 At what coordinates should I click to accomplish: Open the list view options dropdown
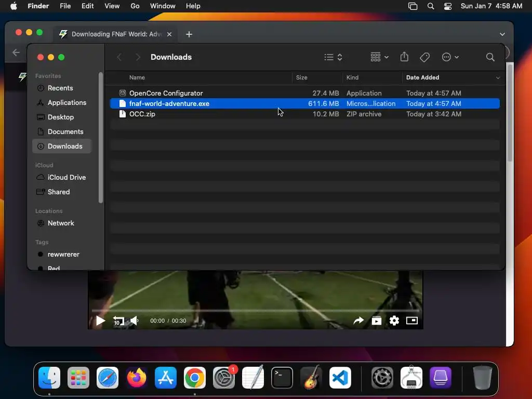click(x=333, y=57)
